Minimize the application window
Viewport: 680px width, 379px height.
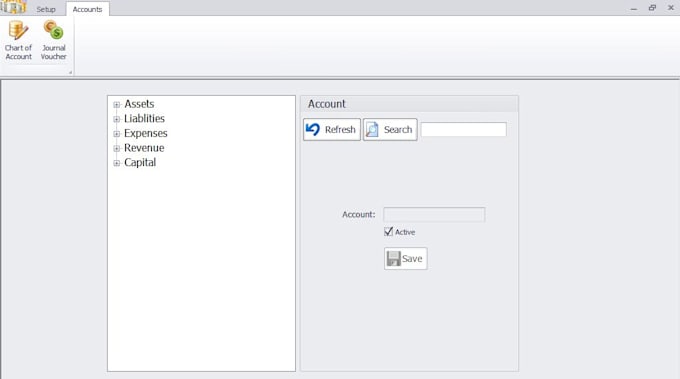pos(634,8)
